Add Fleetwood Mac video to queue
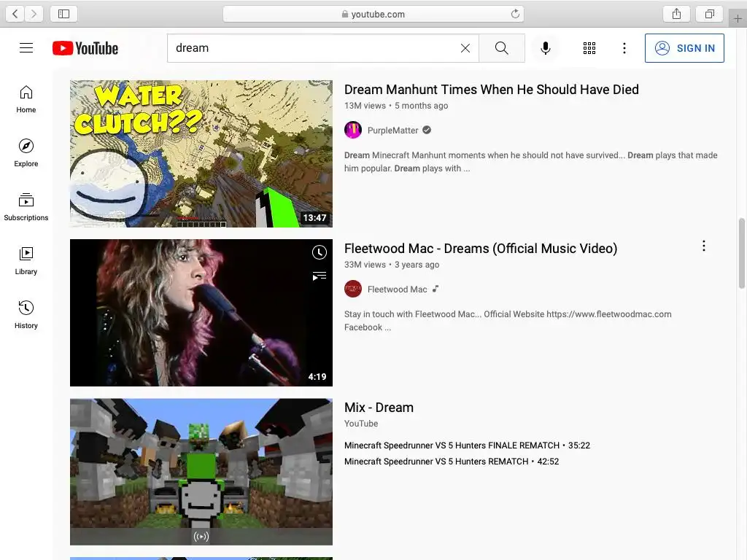 tap(320, 276)
